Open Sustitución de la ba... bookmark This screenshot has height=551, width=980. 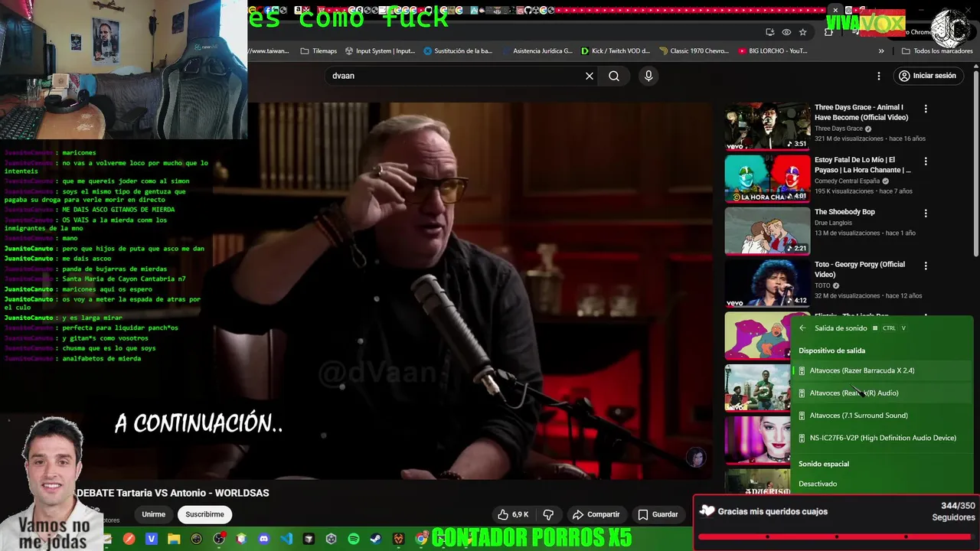458,51
